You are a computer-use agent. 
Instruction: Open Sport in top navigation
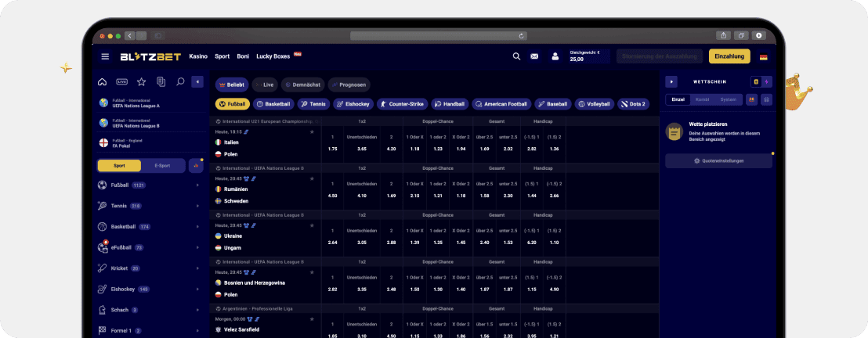click(222, 56)
